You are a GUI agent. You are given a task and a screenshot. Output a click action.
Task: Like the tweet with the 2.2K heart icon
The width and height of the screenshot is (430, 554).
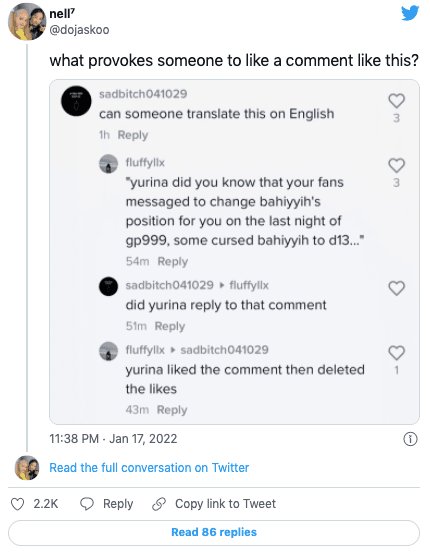[17, 504]
